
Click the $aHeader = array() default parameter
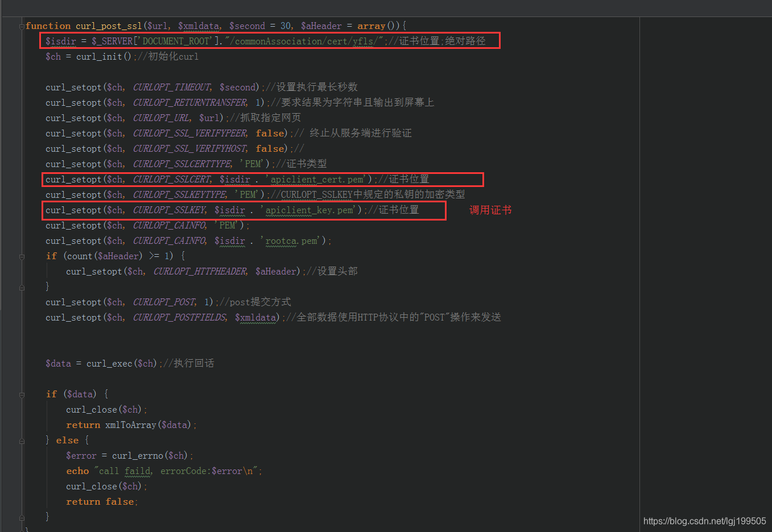(351, 26)
